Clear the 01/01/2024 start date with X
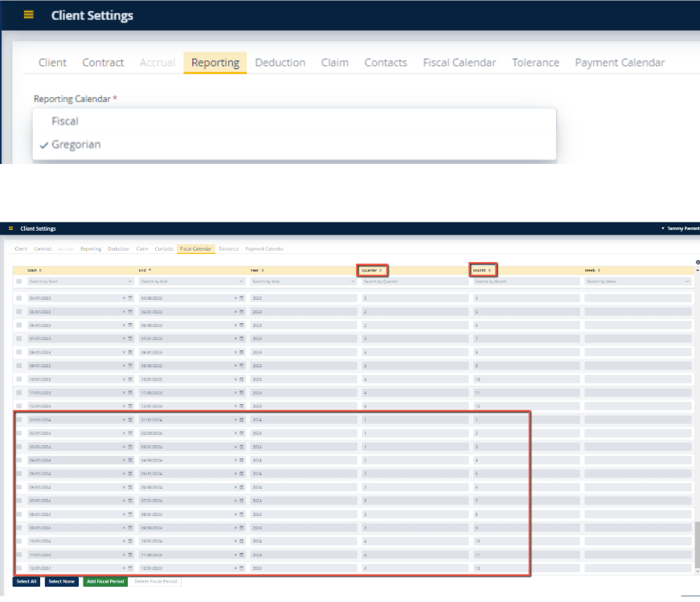Viewport: 700px width, 602px height. [x=124, y=420]
